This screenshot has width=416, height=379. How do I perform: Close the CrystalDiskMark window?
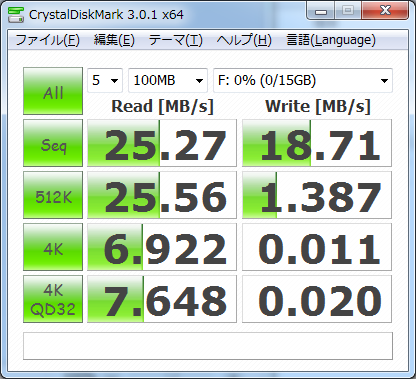pos(385,11)
